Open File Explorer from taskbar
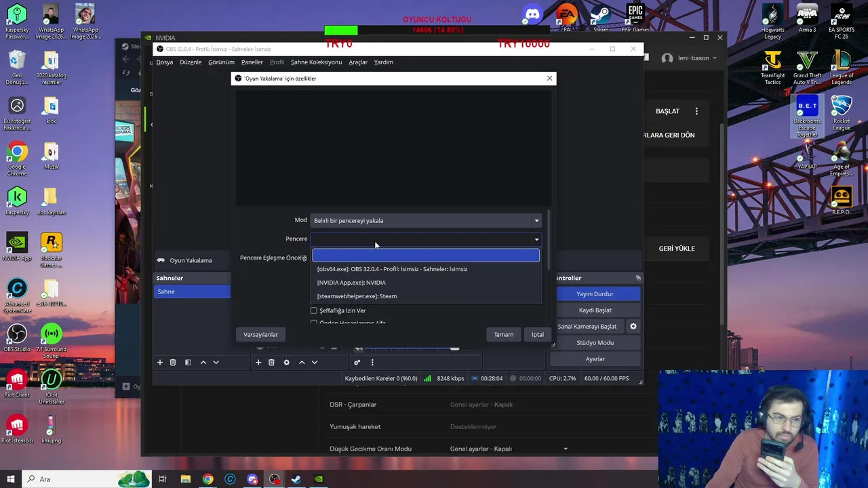This screenshot has height=488, width=868. 185,479
